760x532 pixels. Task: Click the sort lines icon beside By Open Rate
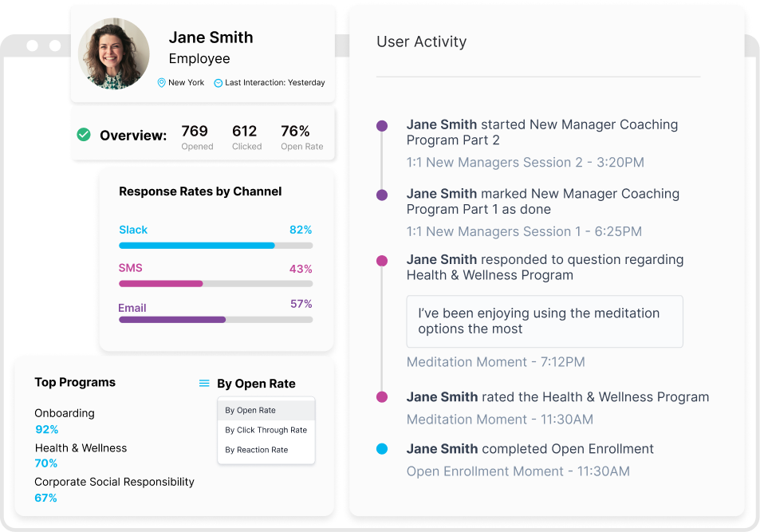point(204,383)
